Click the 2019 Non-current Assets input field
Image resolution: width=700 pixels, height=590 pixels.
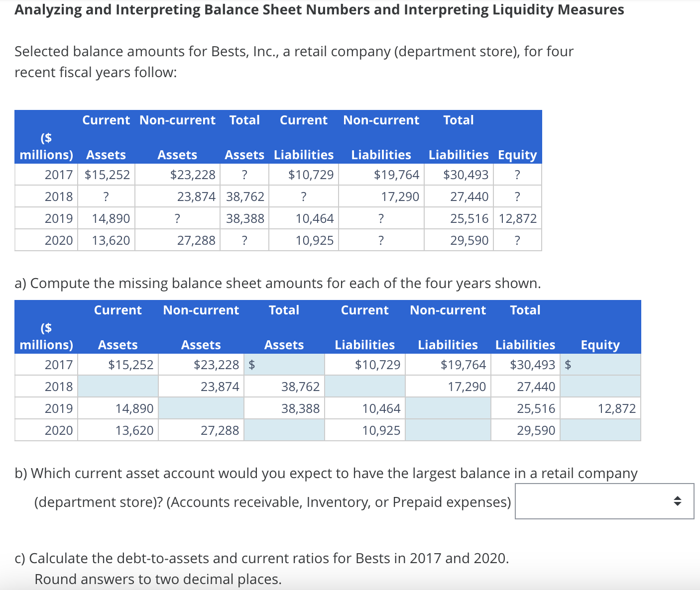[x=201, y=408]
